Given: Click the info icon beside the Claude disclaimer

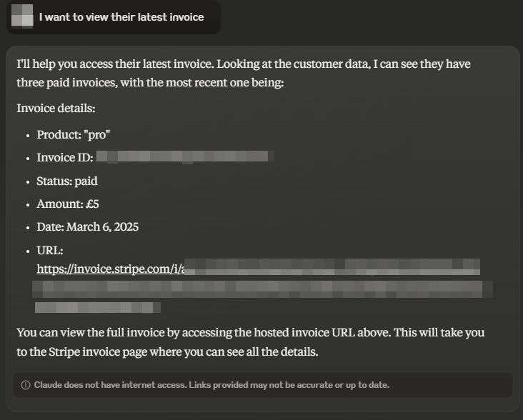Looking at the screenshot, I should coord(26,385).
